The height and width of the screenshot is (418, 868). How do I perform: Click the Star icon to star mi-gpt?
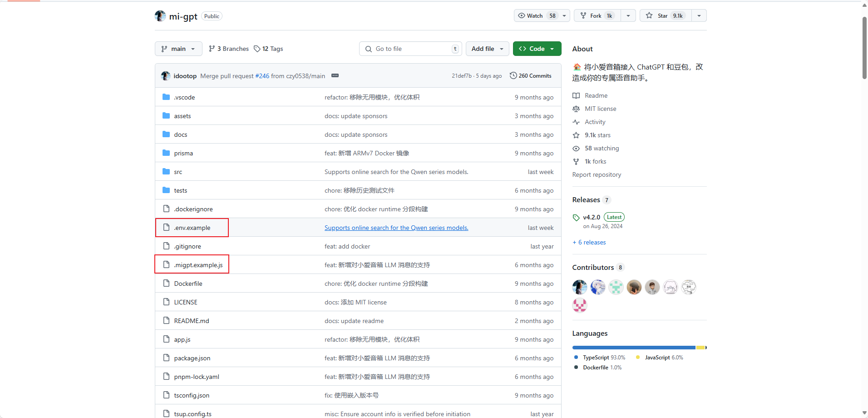click(x=649, y=15)
